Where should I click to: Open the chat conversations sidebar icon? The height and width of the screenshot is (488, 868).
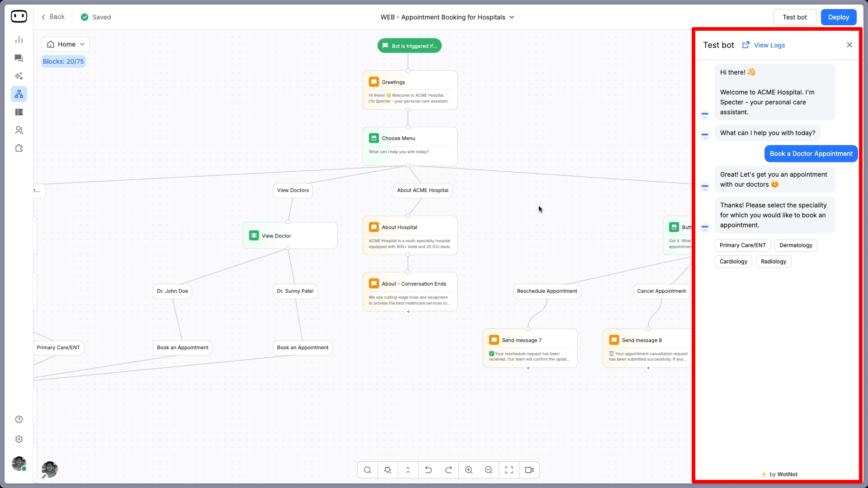pyautogui.click(x=19, y=58)
